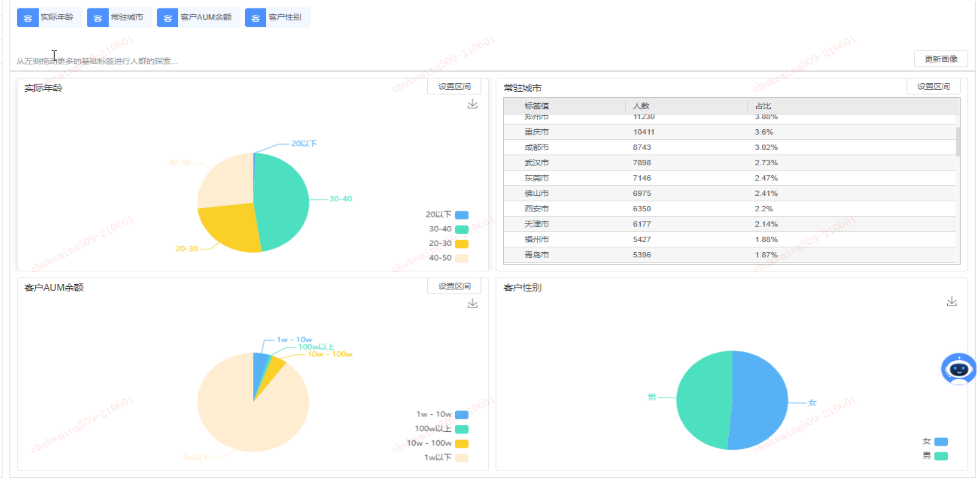Select the 佛山市 table row
The width and height of the screenshot is (980, 480).
[x=729, y=193]
